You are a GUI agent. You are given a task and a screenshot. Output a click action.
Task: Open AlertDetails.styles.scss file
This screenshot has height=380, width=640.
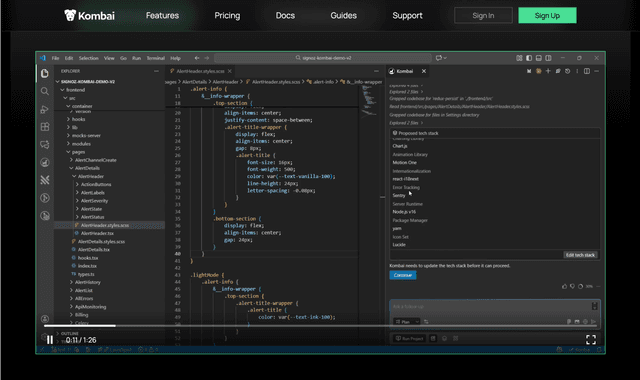pos(98,242)
